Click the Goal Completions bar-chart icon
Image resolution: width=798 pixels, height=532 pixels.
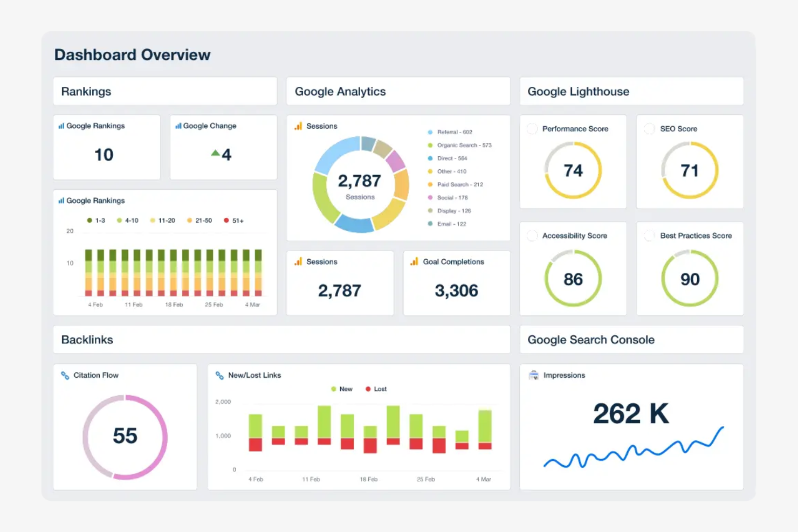pos(414,261)
